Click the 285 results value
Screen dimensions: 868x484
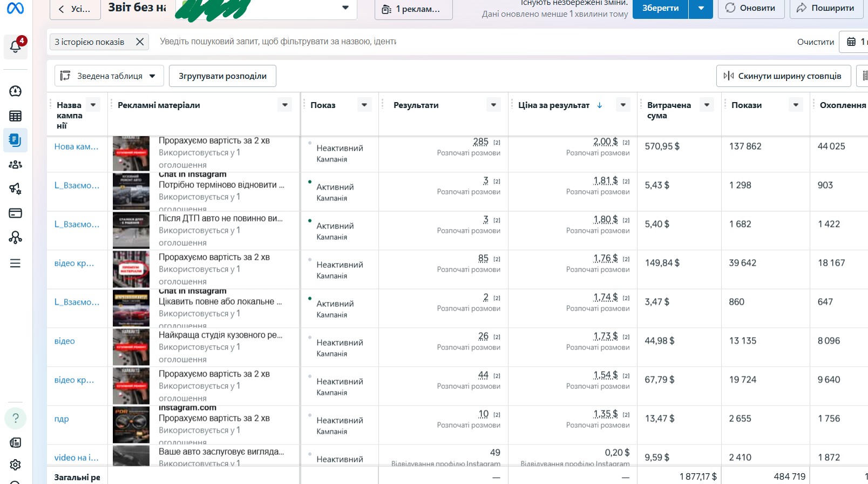[x=480, y=142]
